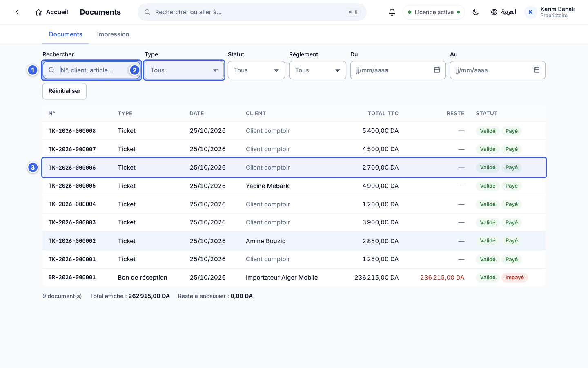The height and width of the screenshot is (368, 588).
Task: Click the Impayé status badge
Action: tap(514, 278)
